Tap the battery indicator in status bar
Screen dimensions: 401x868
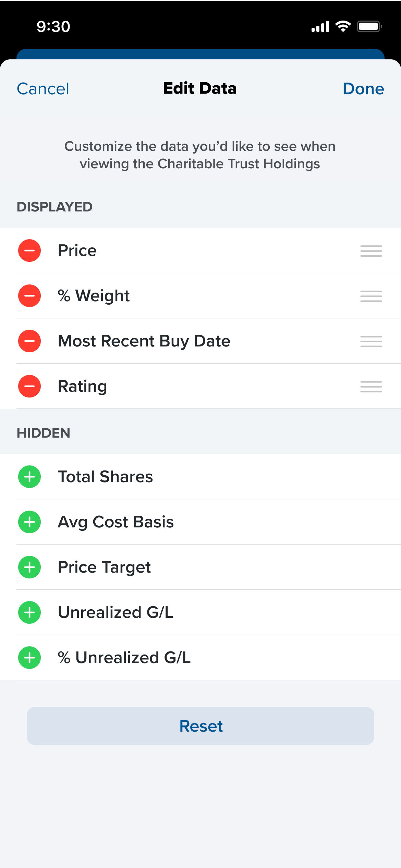click(369, 26)
